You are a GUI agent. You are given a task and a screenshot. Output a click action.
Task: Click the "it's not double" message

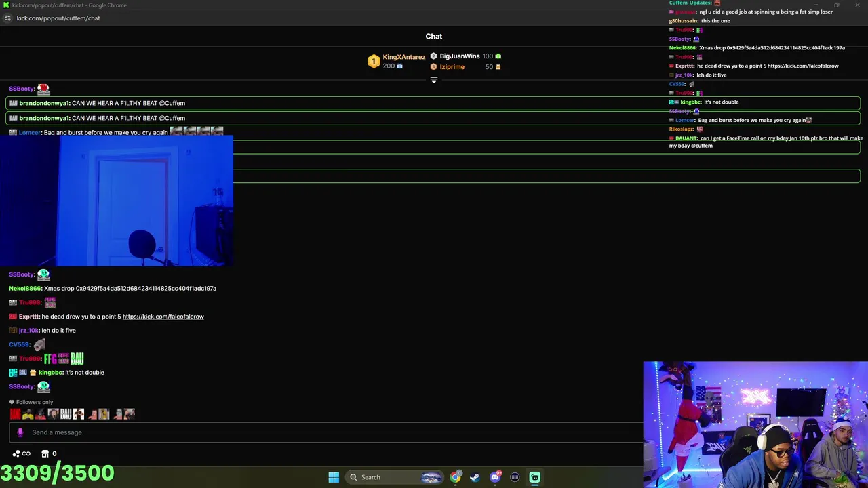(x=85, y=373)
